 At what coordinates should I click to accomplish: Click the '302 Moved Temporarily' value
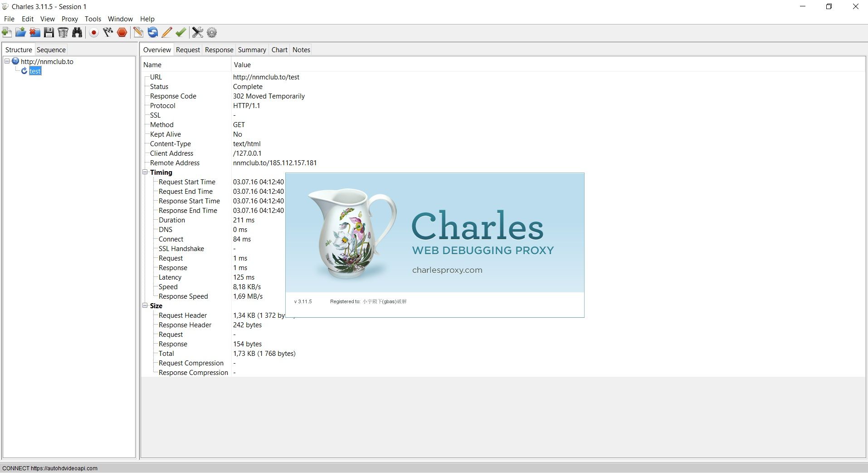tap(269, 96)
